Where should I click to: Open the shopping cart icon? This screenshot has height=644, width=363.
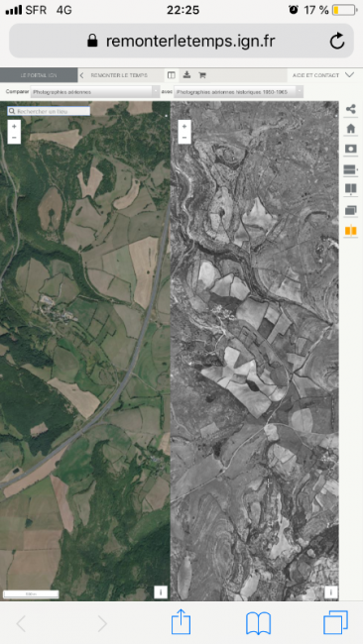[x=202, y=75]
